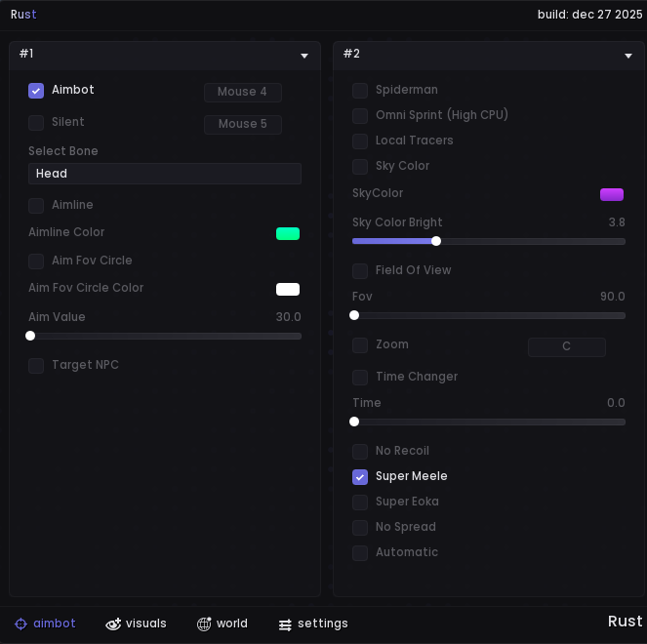This screenshot has height=644, width=647.
Task: Enable the Super Eoka checkbox
Action: tap(360, 503)
